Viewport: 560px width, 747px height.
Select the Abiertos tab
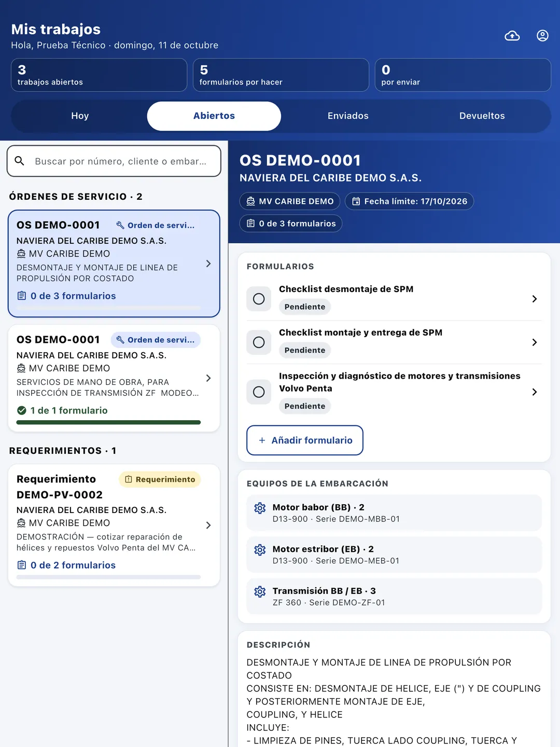tap(214, 116)
